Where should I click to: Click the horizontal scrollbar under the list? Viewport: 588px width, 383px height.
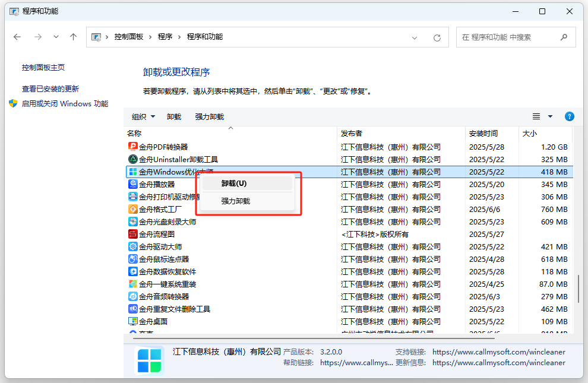(314, 338)
